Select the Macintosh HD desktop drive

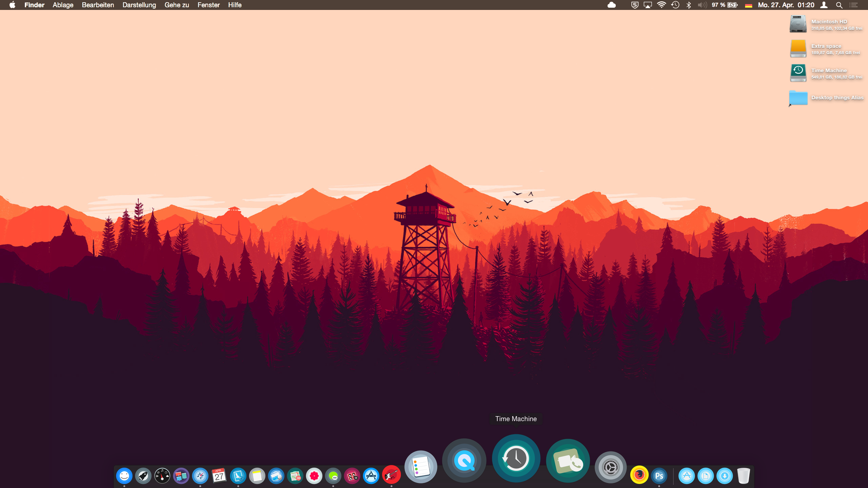pos(798,24)
